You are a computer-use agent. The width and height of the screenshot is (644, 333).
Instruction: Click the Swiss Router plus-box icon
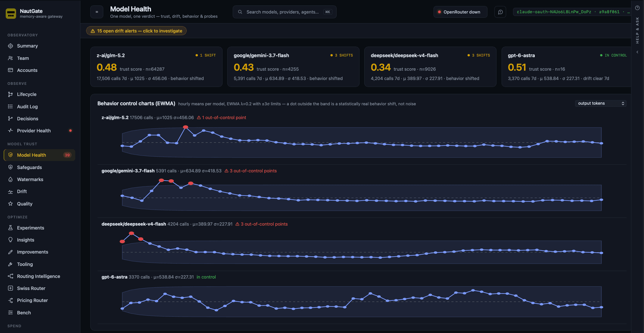(x=11, y=288)
